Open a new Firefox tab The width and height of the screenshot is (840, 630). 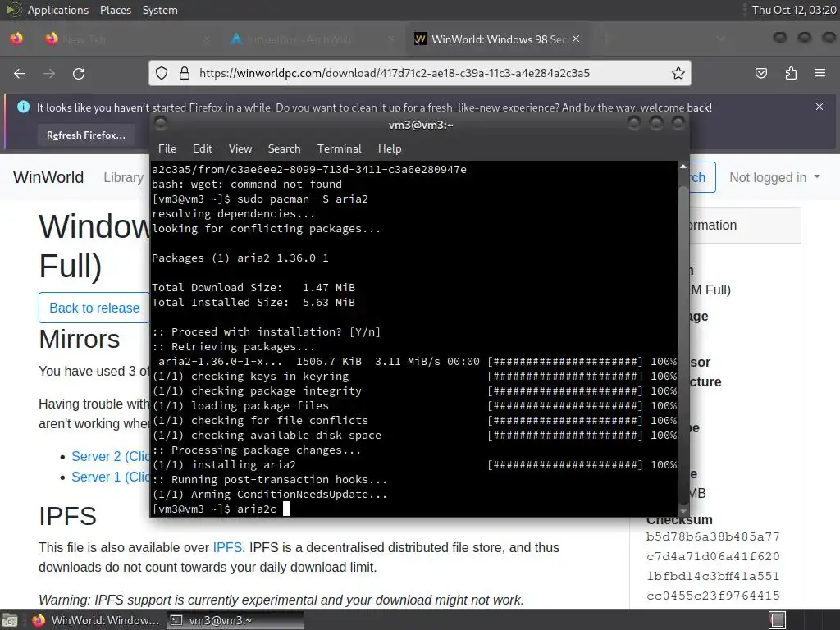(606, 39)
